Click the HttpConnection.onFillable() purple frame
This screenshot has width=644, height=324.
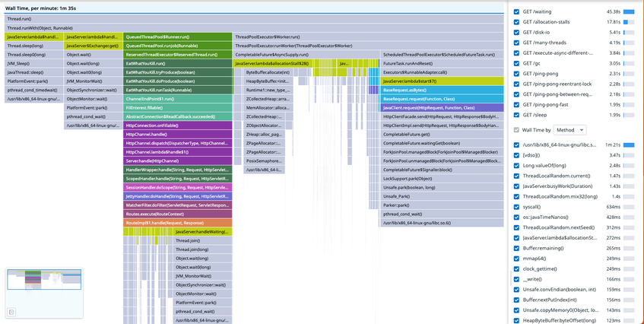[x=177, y=125]
